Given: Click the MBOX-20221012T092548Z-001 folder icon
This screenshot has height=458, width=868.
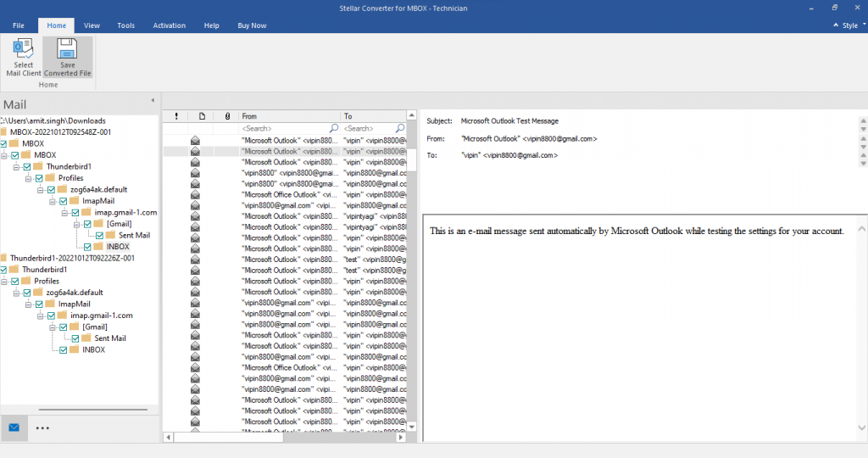Looking at the screenshot, I should coord(4,131).
